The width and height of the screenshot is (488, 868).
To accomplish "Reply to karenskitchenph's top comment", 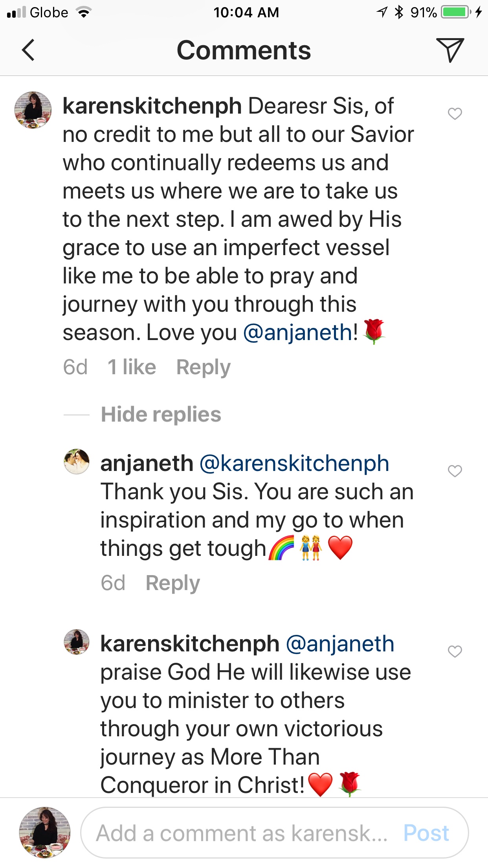I will [203, 367].
